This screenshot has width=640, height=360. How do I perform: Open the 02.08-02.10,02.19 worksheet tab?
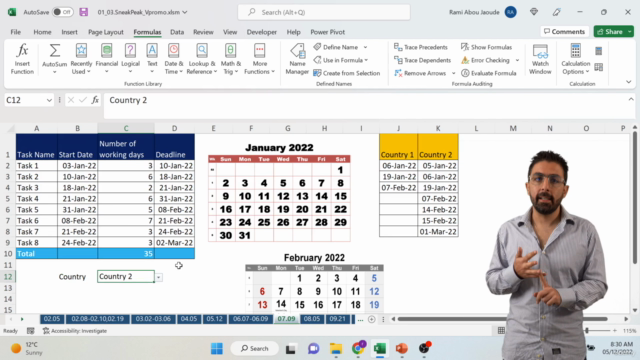(x=98, y=319)
